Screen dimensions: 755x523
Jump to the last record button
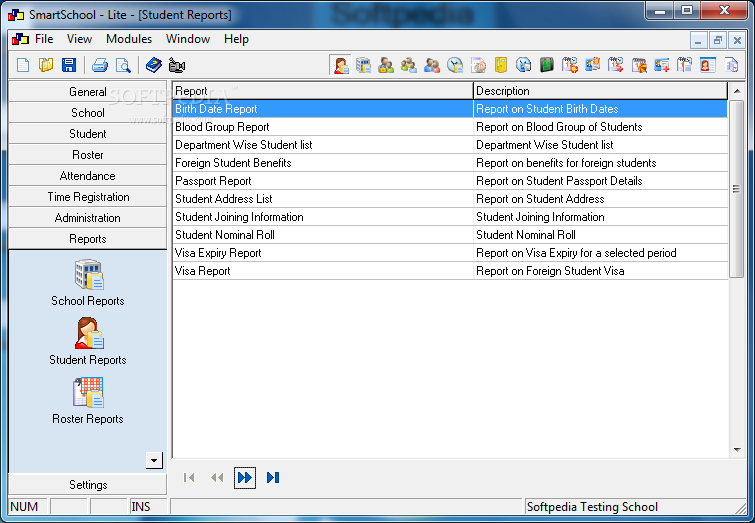click(x=273, y=478)
